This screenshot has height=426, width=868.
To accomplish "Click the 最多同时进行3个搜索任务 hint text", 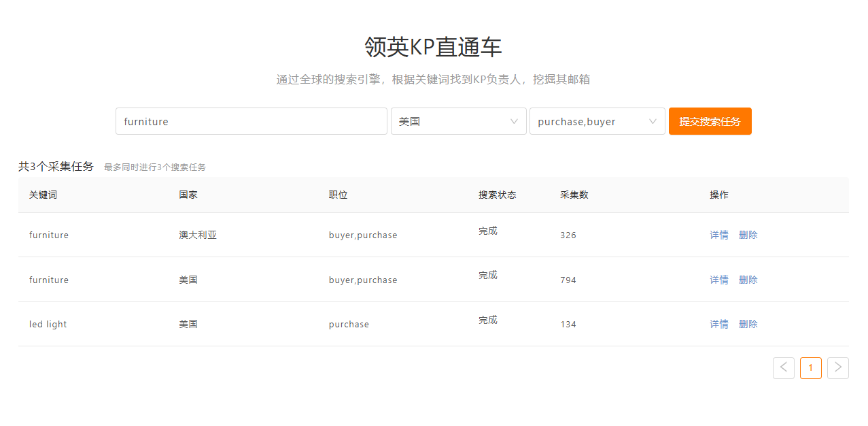I will point(155,167).
